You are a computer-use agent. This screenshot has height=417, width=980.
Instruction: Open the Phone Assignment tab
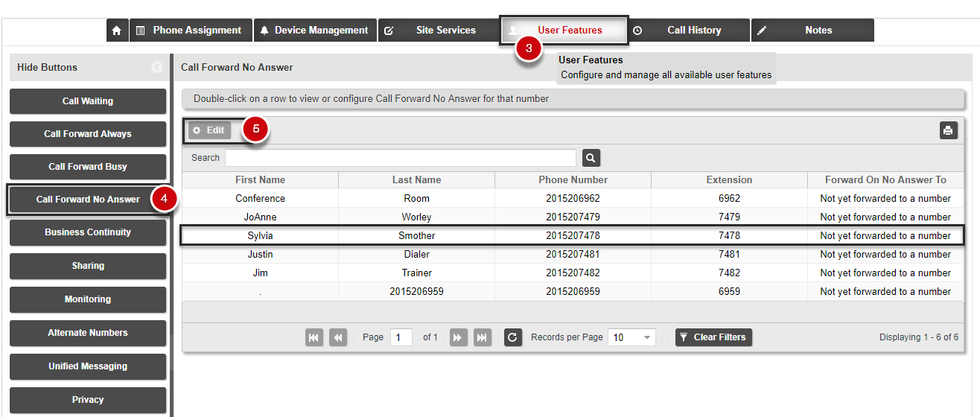point(190,31)
